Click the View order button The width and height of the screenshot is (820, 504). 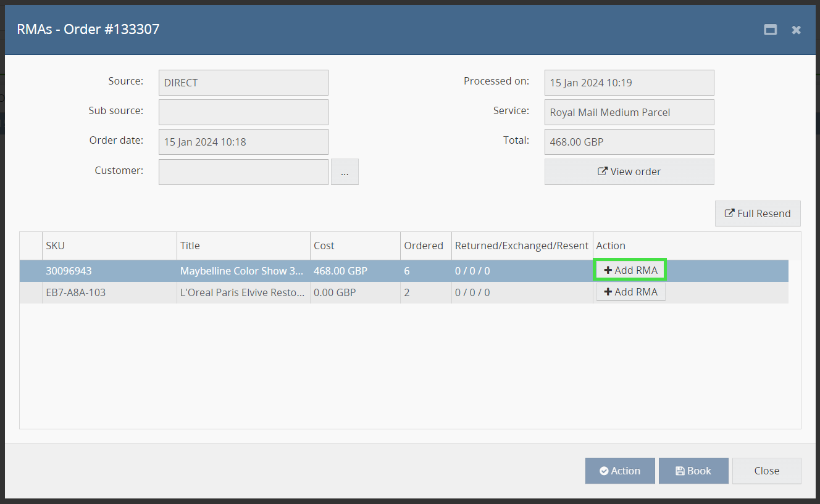click(629, 171)
